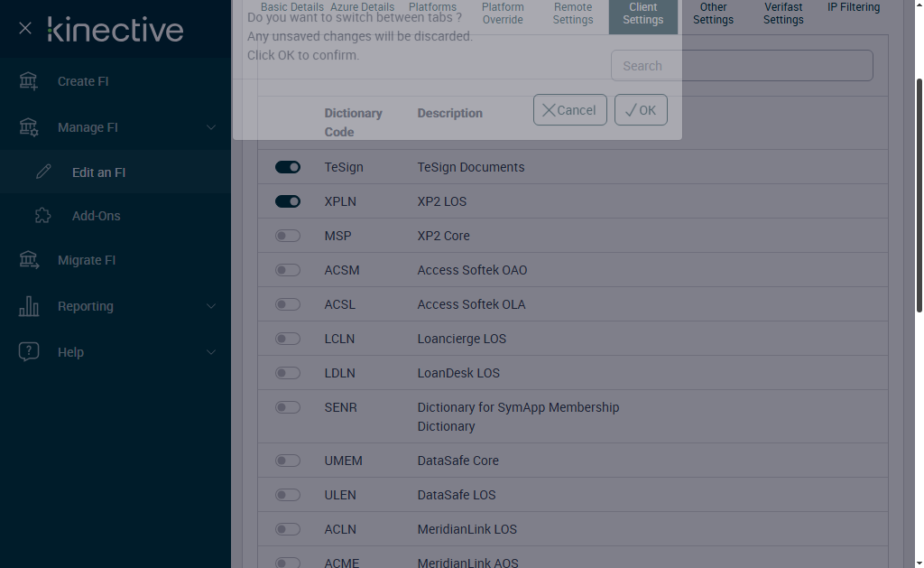Confirm with the OK button
Screen dimensions: 924x568
click(x=641, y=109)
